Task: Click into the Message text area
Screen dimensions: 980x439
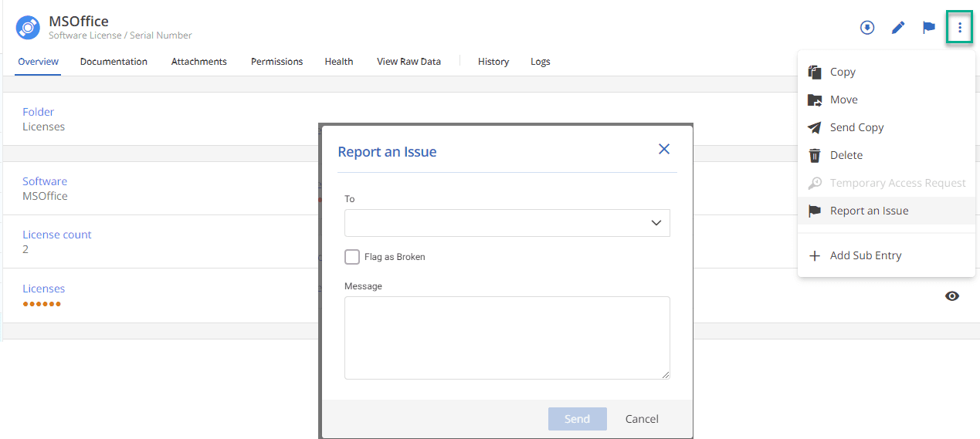Action: [x=507, y=338]
